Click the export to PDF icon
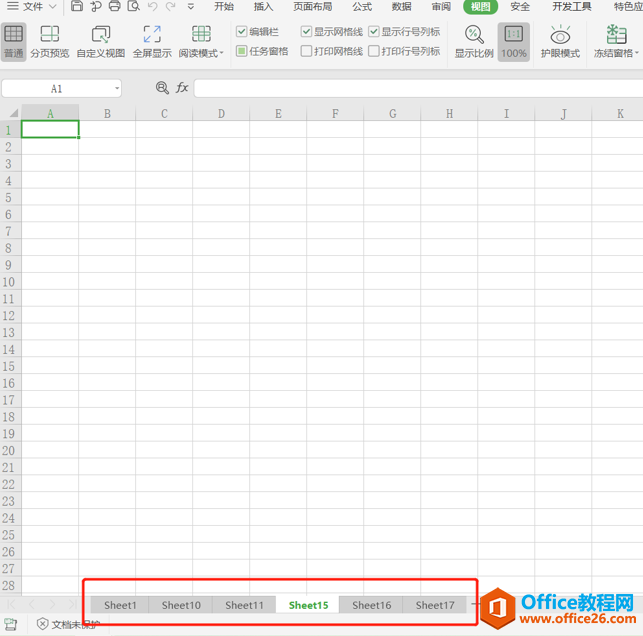 (x=96, y=6)
